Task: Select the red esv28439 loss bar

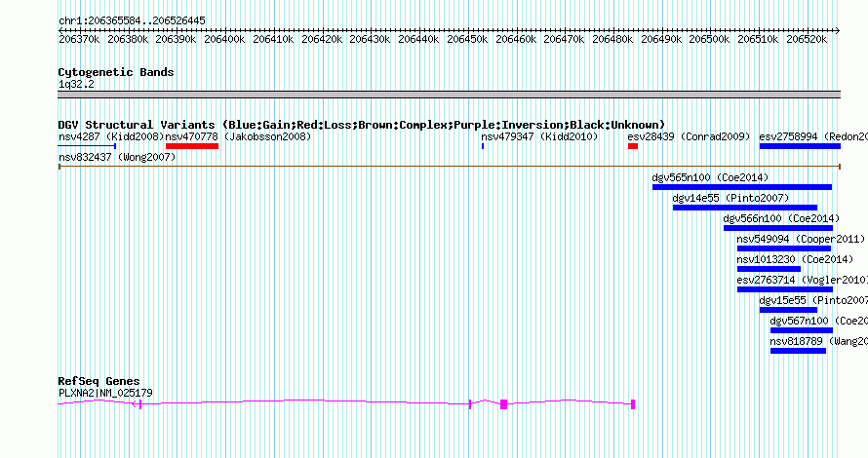Action: click(x=633, y=146)
